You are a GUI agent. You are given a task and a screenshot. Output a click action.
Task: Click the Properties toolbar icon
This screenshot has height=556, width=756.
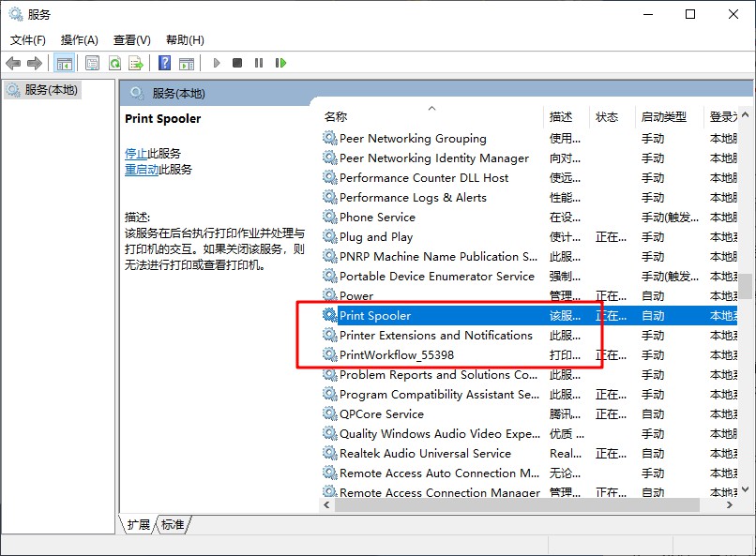pyautogui.click(x=92, y=63)
